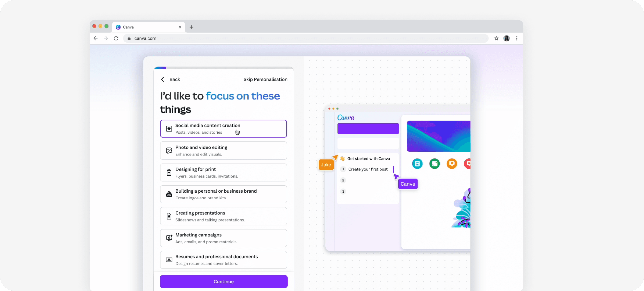Click the waving hand emoji icon
644x291 pixels.
[342, 159]
